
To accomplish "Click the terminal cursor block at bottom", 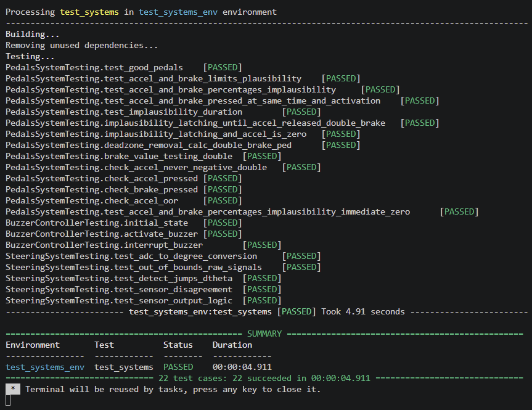I will (8, 401).
